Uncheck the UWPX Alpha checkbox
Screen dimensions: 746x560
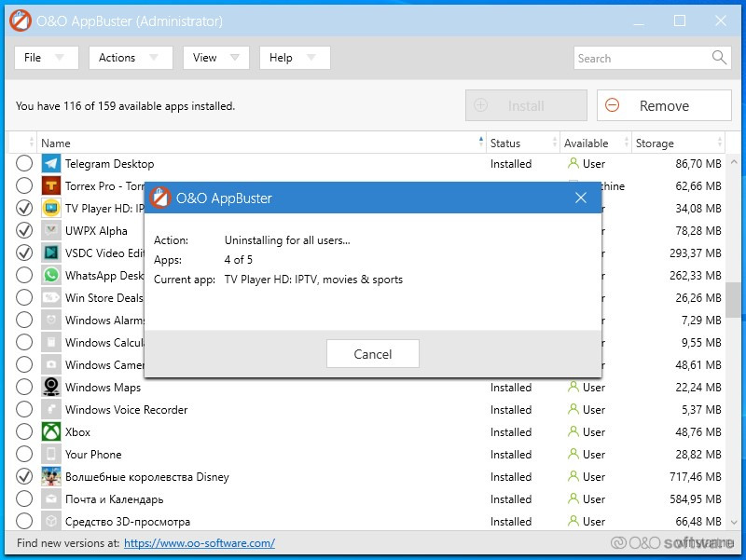tap(24, 230)
